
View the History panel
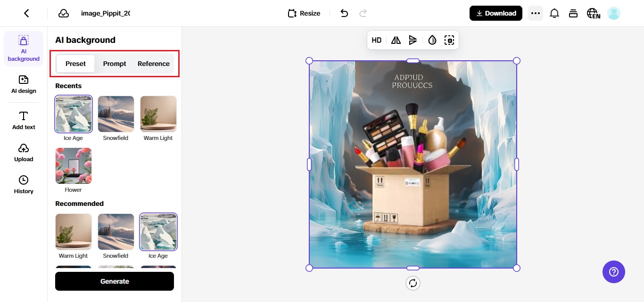pos(23,184)
